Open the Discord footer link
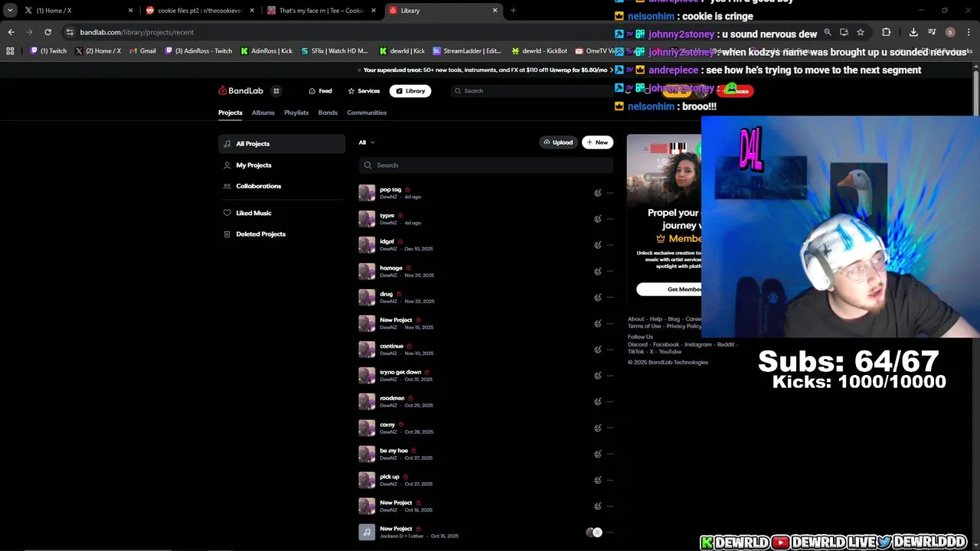Image resolution: width=980 pixels, height=551 pixels. click(638, 344)
